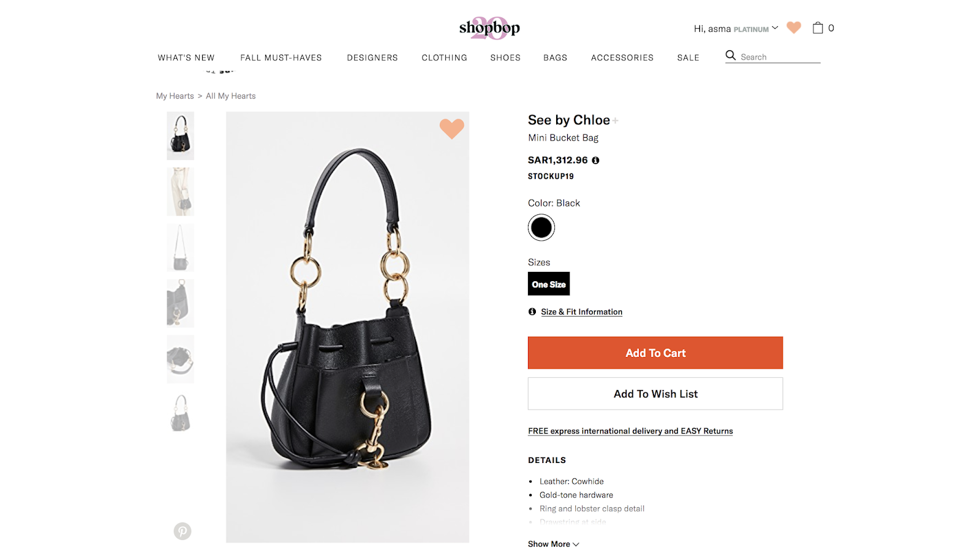
Task: Select the Black color swatch
Action: [541, 228]
